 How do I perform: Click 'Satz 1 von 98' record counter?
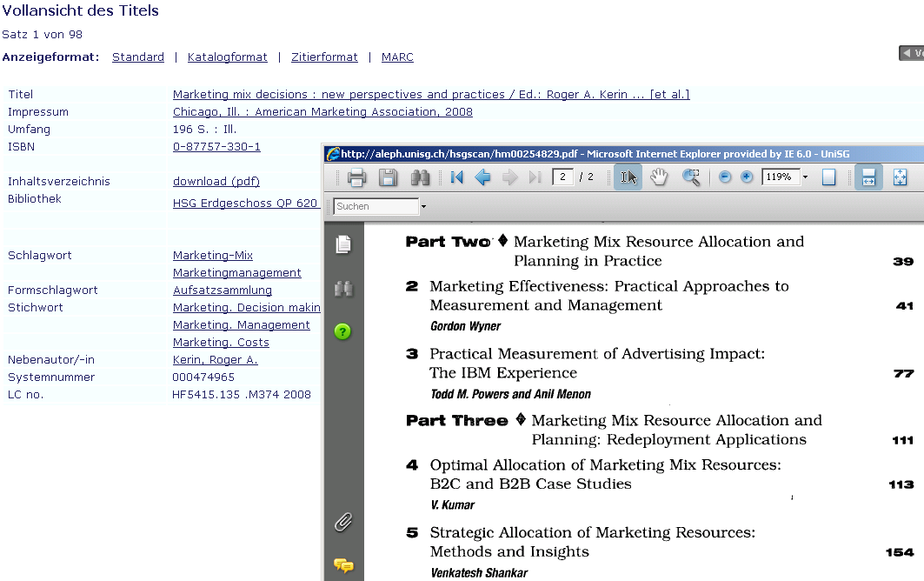[x=43, y=34]
